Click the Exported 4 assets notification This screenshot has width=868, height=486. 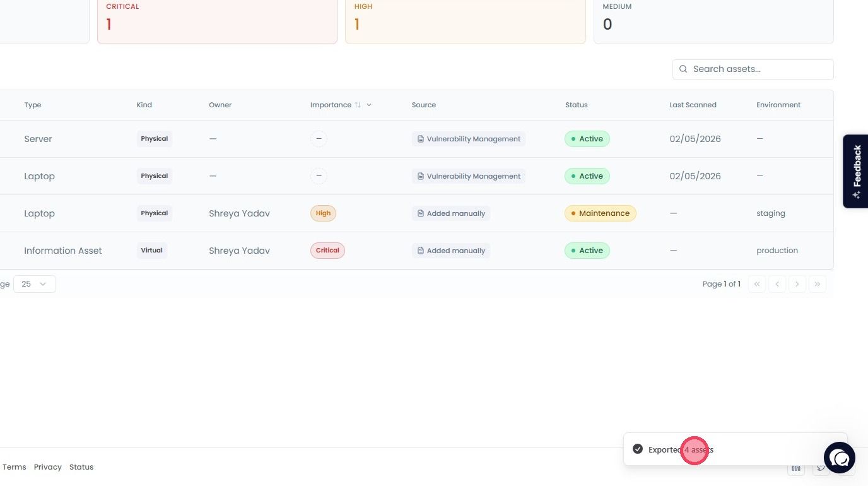point(735,449)
